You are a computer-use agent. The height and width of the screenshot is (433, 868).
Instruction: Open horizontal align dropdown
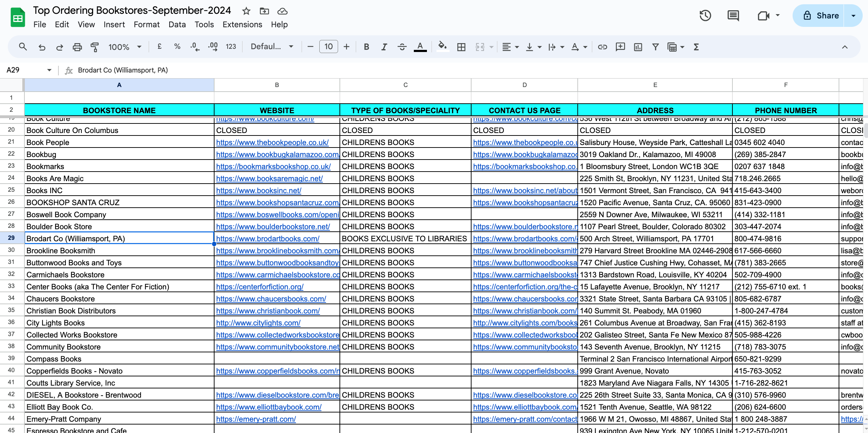[x=510, y=47]
